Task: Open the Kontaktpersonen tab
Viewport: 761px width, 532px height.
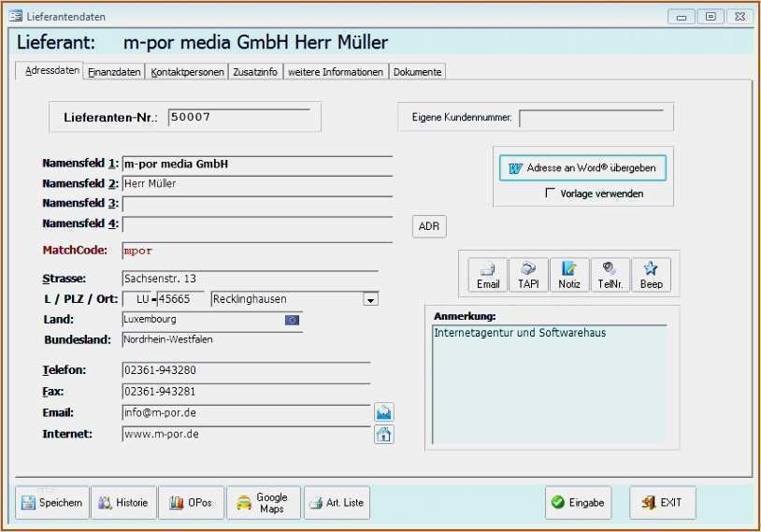Action: 187,72
